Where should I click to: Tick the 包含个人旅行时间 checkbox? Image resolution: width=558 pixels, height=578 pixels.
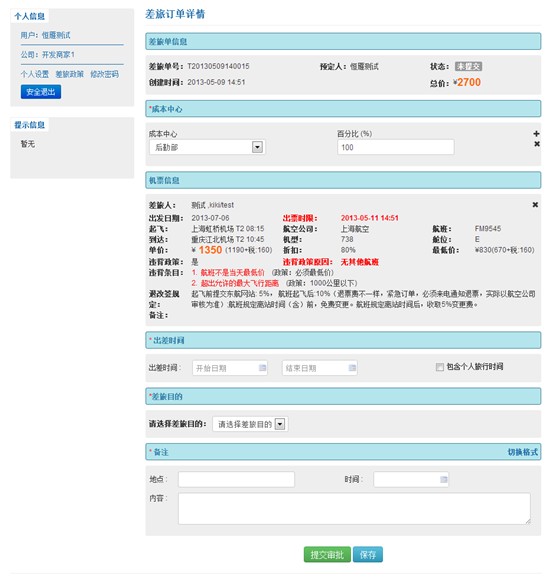439,367
